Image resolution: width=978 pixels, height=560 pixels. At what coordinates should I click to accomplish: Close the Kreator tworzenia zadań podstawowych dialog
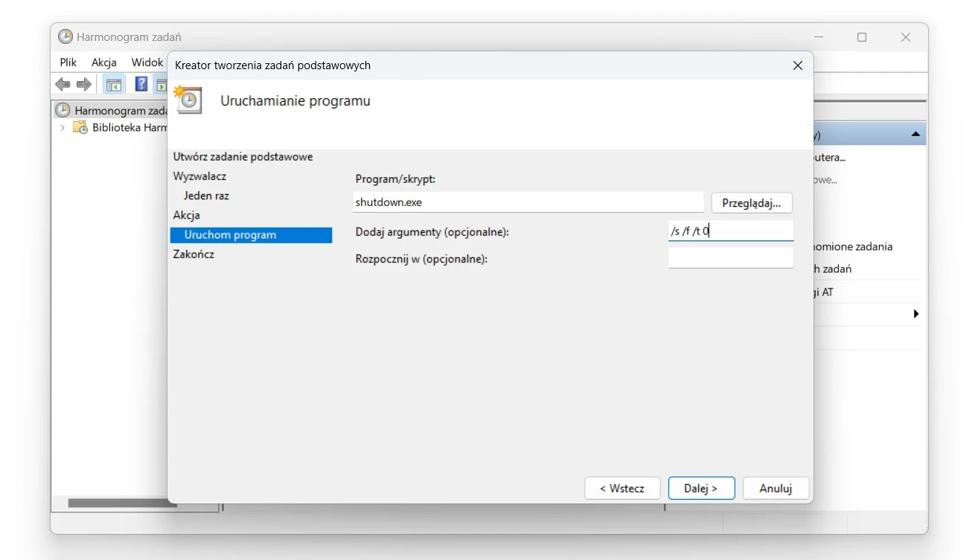point(798,65)
